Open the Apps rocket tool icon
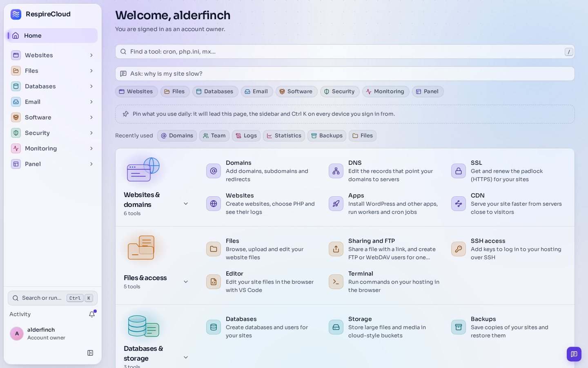The height and width of the screenshot is (368, 588). 336,204
